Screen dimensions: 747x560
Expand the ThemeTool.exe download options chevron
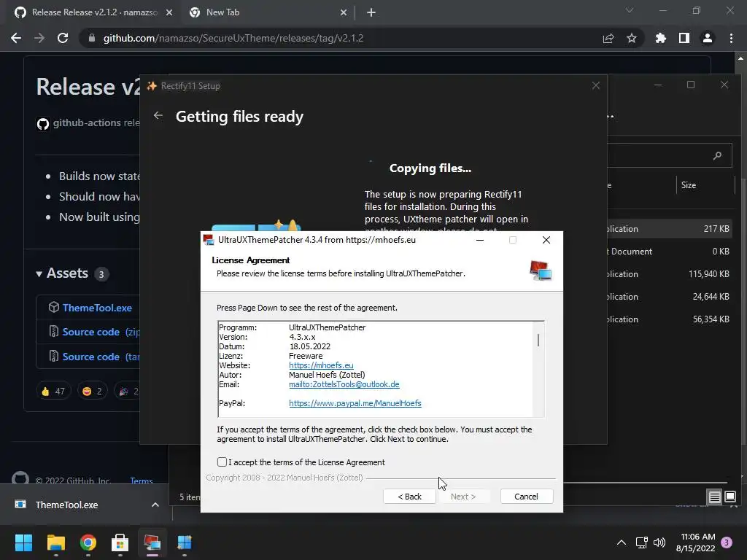click(155, 505)
